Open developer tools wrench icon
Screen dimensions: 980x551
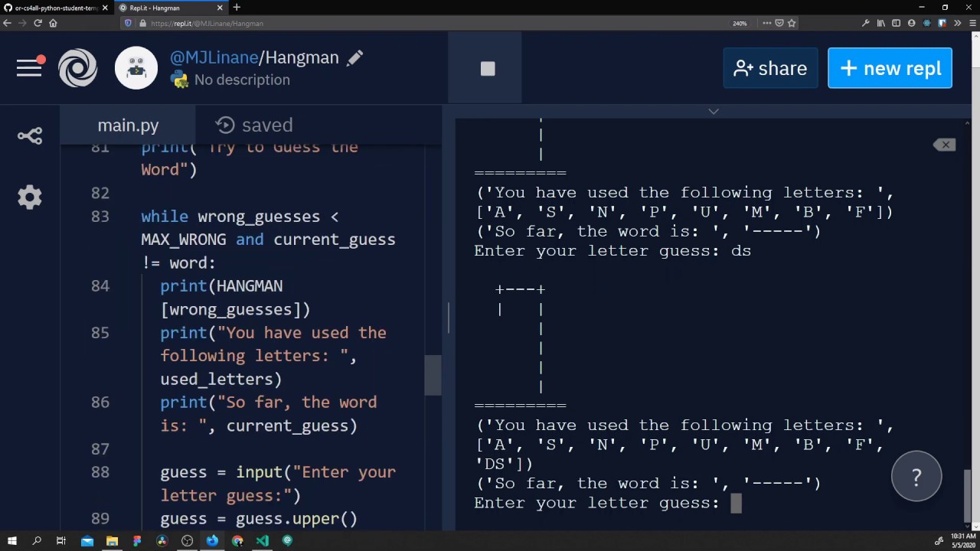(x=866, y=23)
